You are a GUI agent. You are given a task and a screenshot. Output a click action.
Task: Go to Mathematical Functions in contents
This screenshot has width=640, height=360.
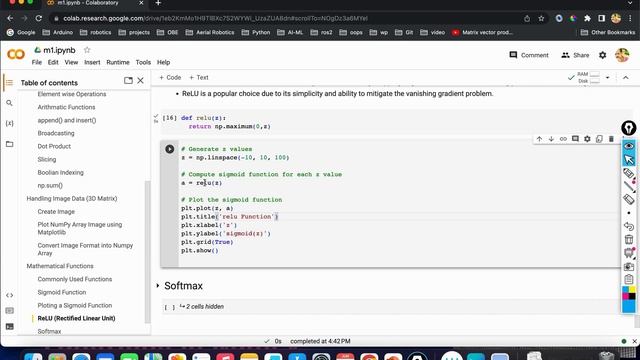[60, 266]
